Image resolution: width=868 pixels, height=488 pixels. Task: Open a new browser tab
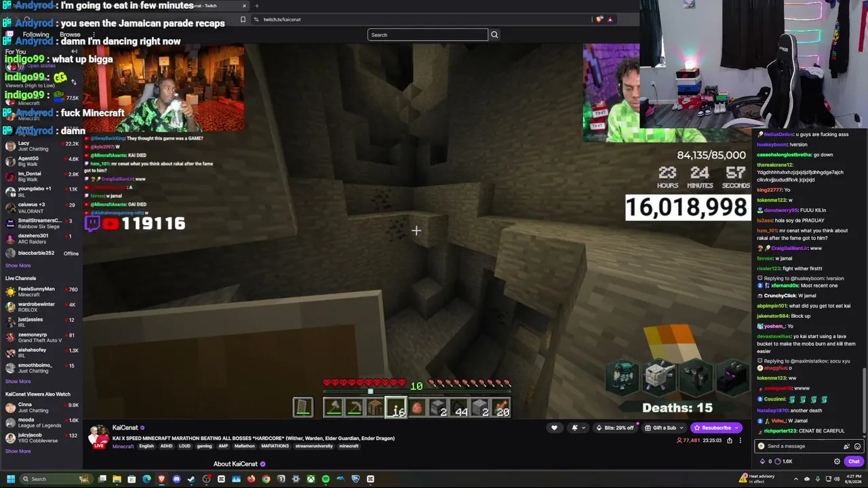[x=256, y=5]
